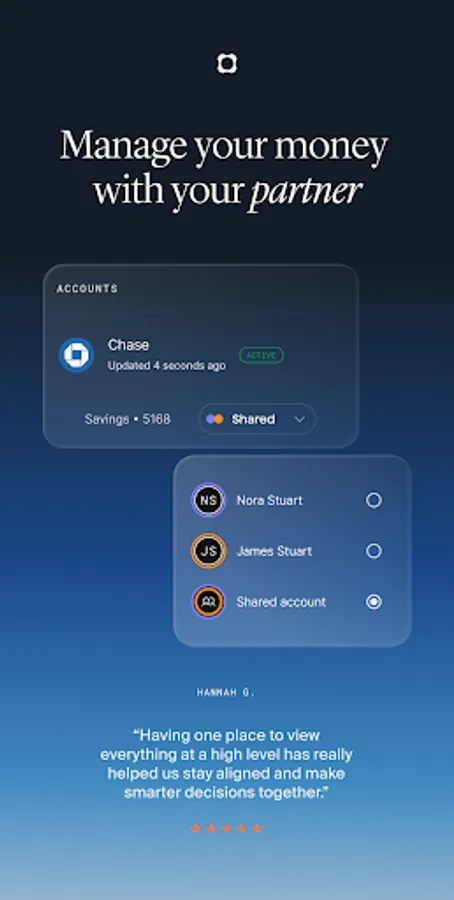Click the Shared account people avatar icon

208,602
